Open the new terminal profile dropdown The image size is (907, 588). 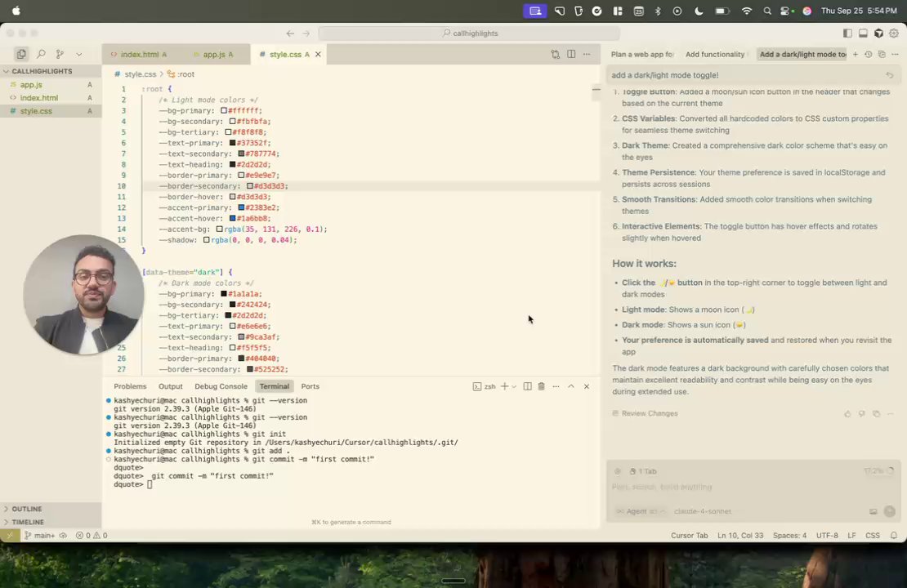point(514,386)
